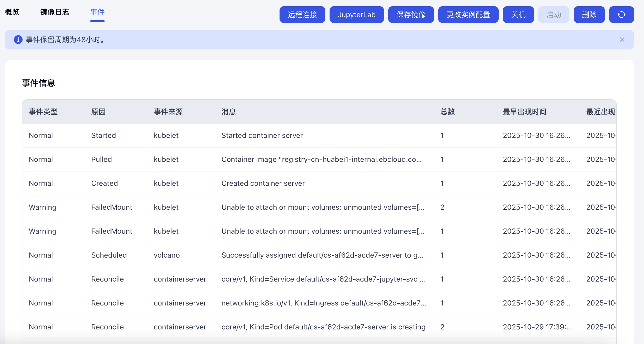Open the 远程连接 remote connection button
Image resolution: width=644 pixels, height=344 pixels.
(x=302, y=15)
